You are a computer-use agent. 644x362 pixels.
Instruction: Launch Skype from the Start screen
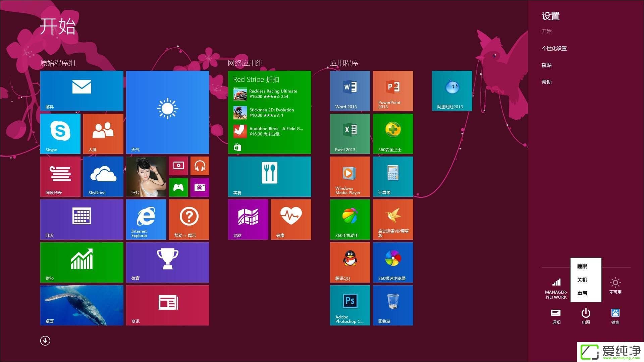(60, 133)
